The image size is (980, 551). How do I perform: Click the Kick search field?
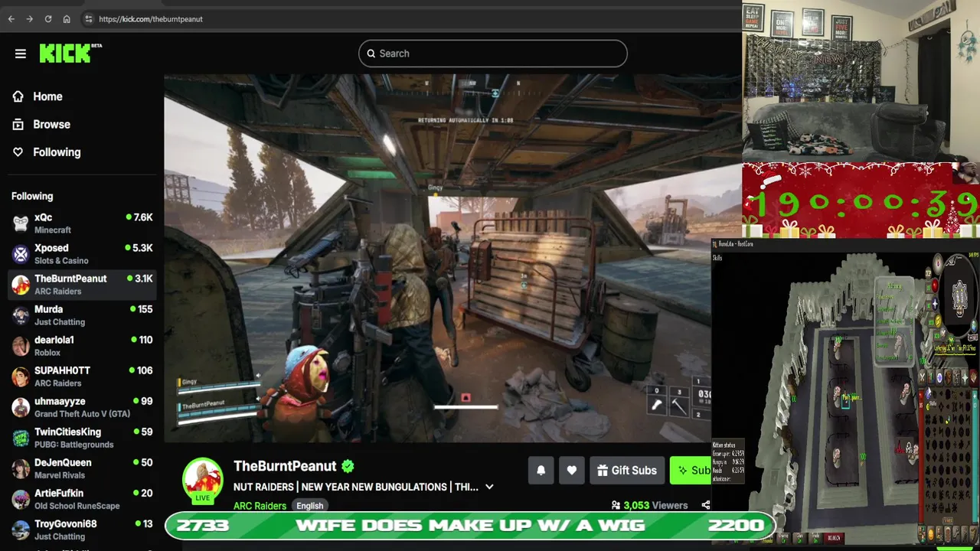point(493,54)
